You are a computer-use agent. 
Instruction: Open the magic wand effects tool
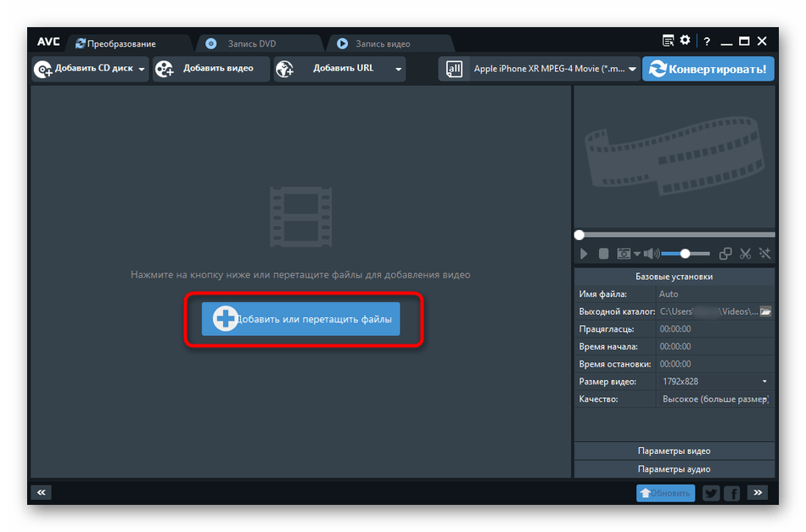(765, 254)
